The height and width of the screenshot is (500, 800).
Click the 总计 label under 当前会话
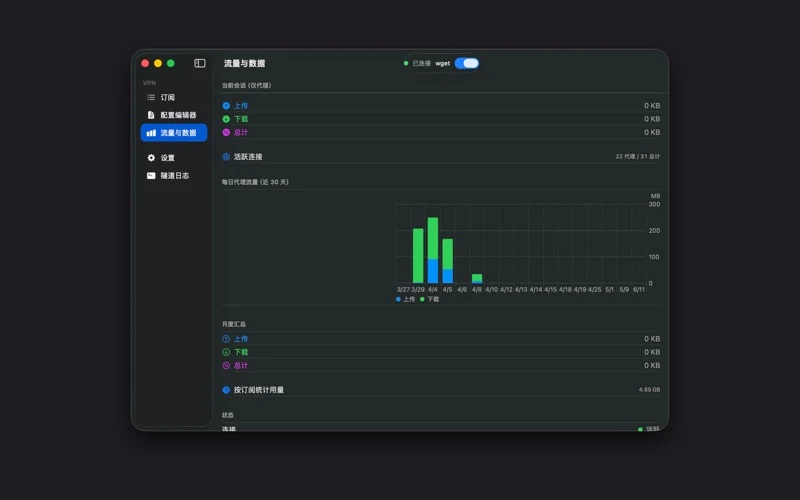pos(241,132)
